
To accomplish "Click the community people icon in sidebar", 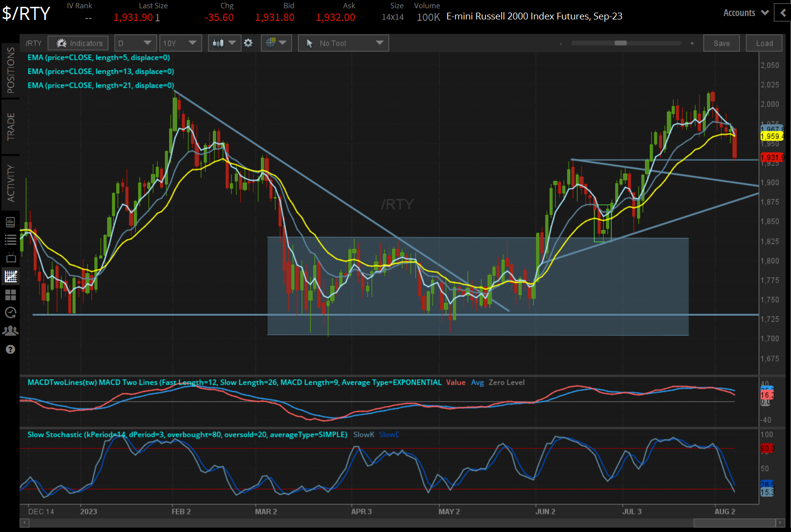I will [x=11, y=330].
